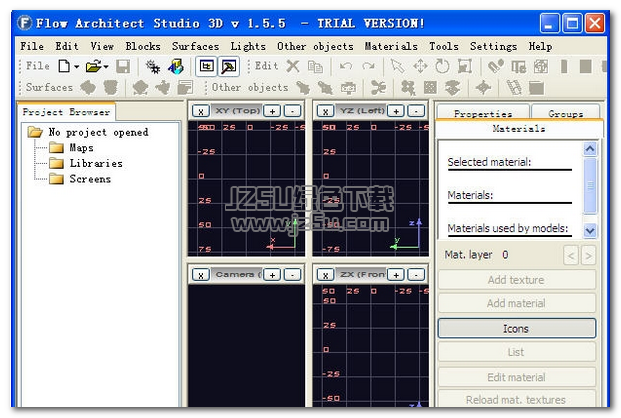Click the Copy icon in Edit toolbar
Viewport: 621px width, 418px height.
pos(316,67)
